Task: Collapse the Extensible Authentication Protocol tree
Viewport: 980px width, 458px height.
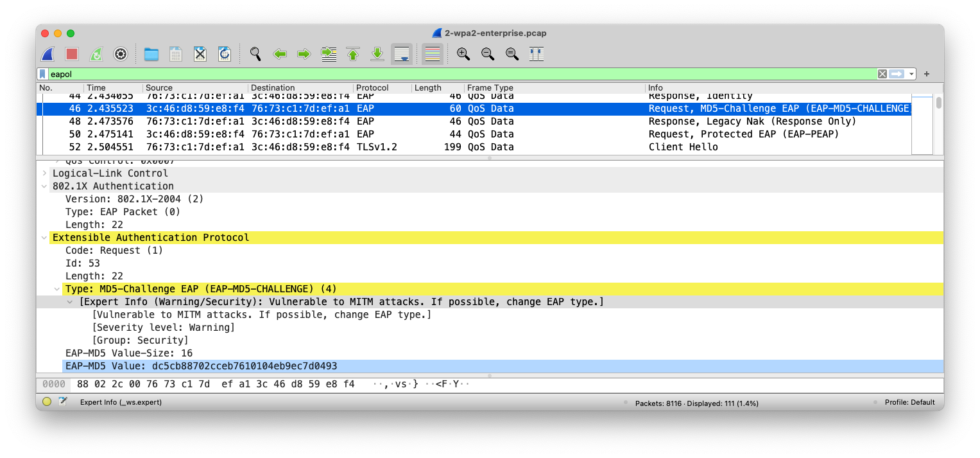Action: (x=44, y=238)
